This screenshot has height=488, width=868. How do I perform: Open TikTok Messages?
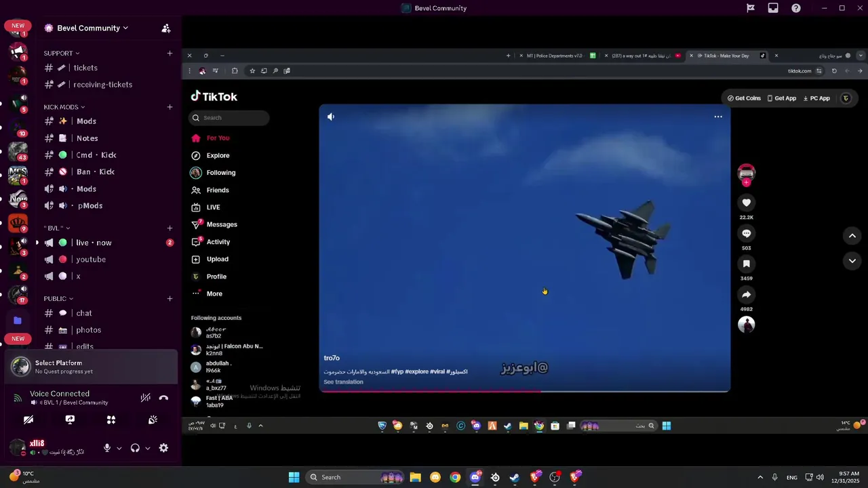[x=214, y=224]
